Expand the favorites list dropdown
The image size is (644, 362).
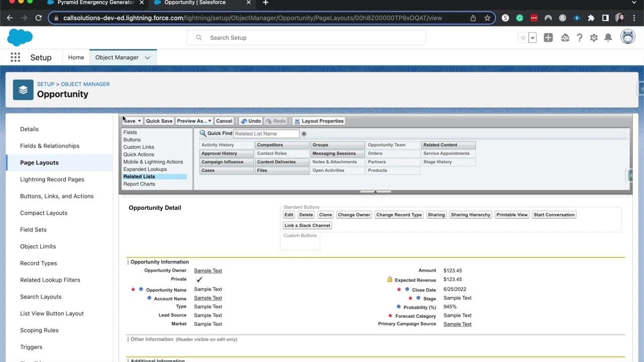[532, 38]
